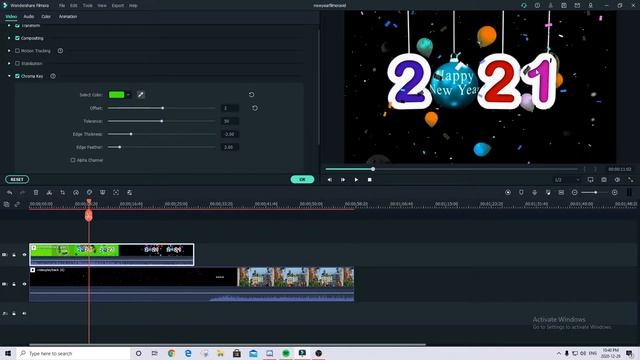The image size is (640, 360).
Task: Enable the Stabilization checkbox
Action: [x=17, y=63]
